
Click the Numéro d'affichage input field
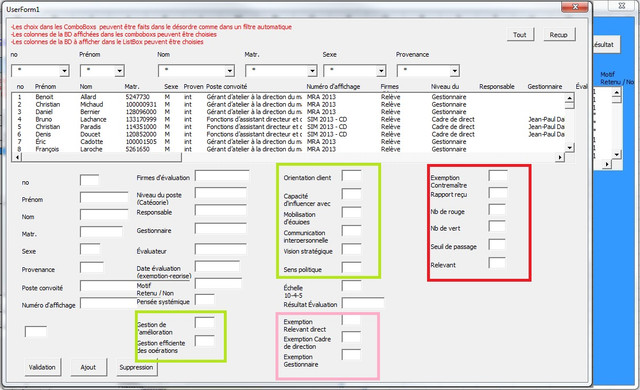[x=109, y=303]
